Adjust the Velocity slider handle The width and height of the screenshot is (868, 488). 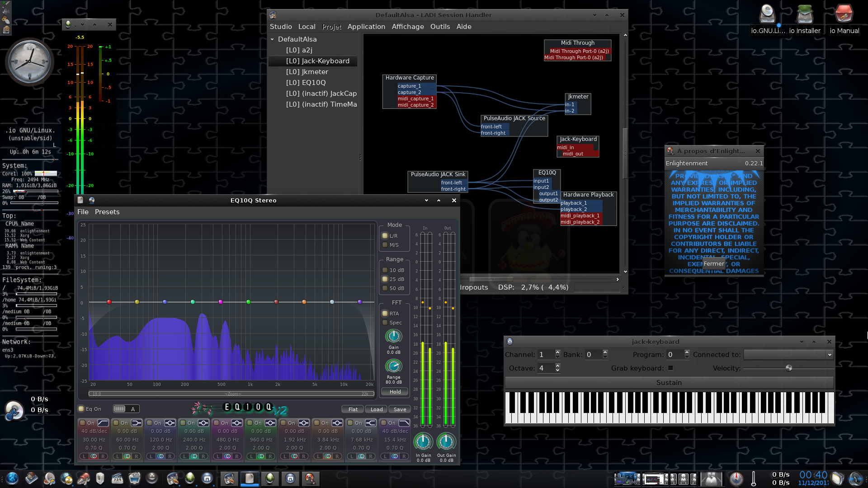point(789,368)
